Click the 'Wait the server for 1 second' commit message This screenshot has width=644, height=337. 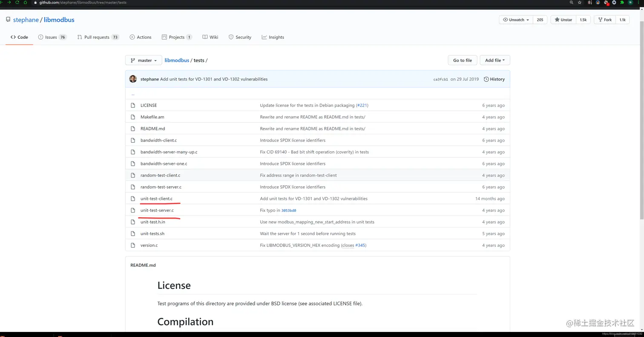click(x=308, y=233)
